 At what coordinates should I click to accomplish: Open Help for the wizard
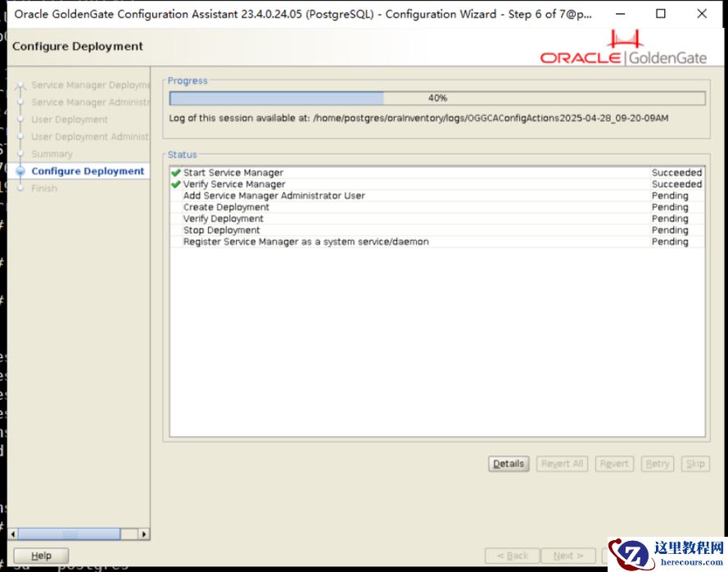click(41, 556)
